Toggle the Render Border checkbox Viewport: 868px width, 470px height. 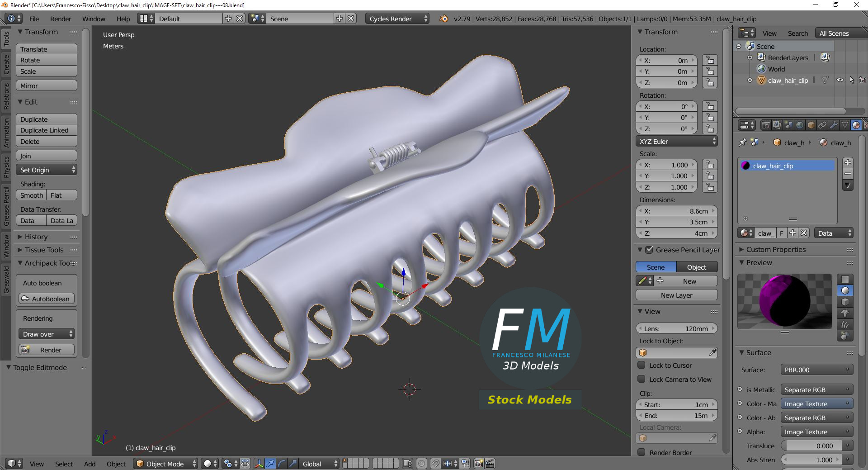click(642, 452)
